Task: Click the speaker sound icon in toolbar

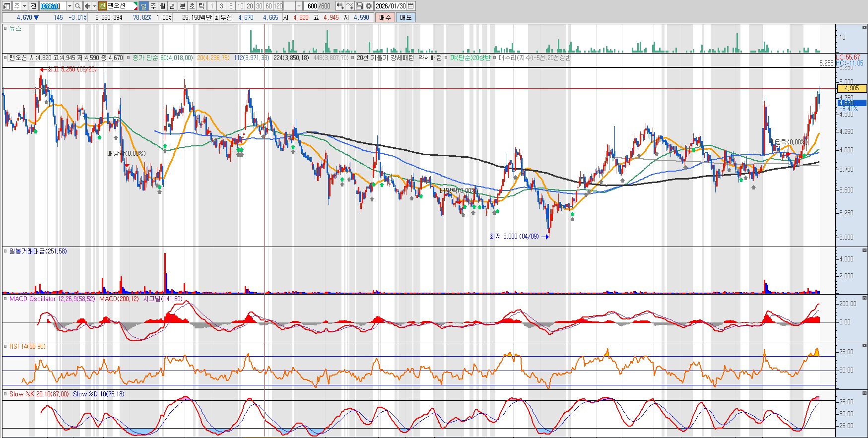Action: (87, 6)
